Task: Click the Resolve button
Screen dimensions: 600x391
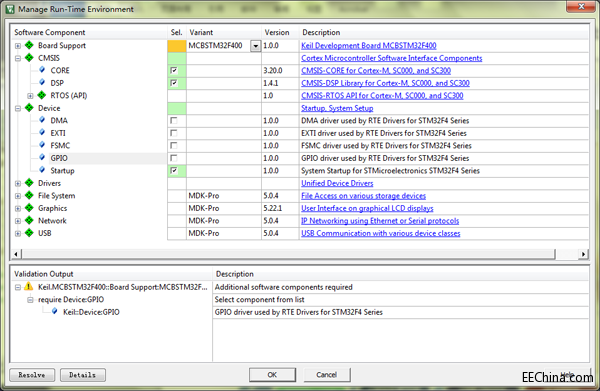Action: point(32,375)
